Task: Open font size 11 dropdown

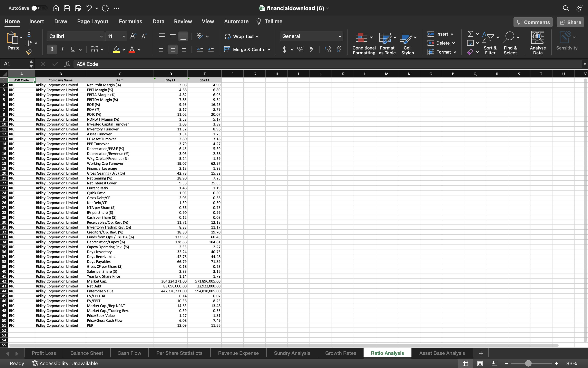Action: click(x=124, y=37)
